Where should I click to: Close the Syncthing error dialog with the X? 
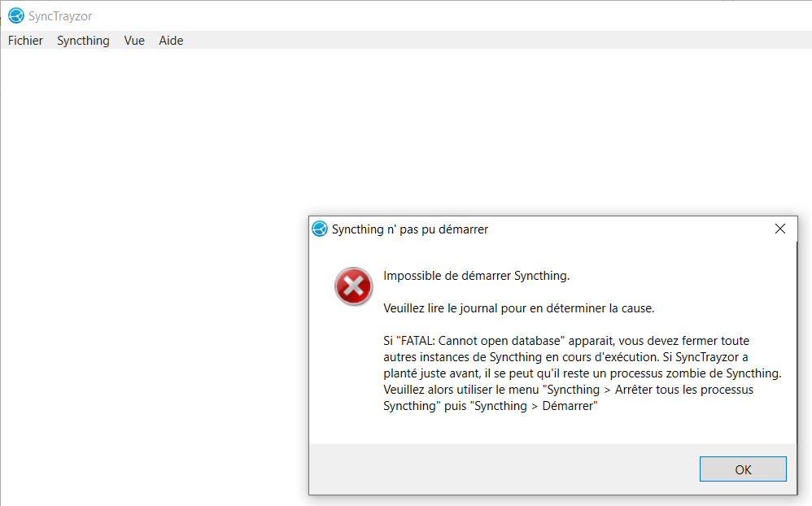tap(779, 229)
